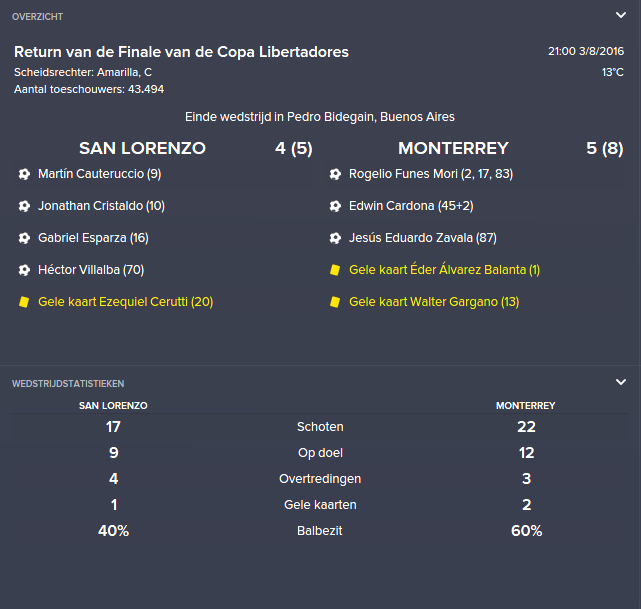The width and height of the screenshot is (641, 609).
Task: Select the Gele kaart Walter Gargano entry
Action: pos(434,302)
